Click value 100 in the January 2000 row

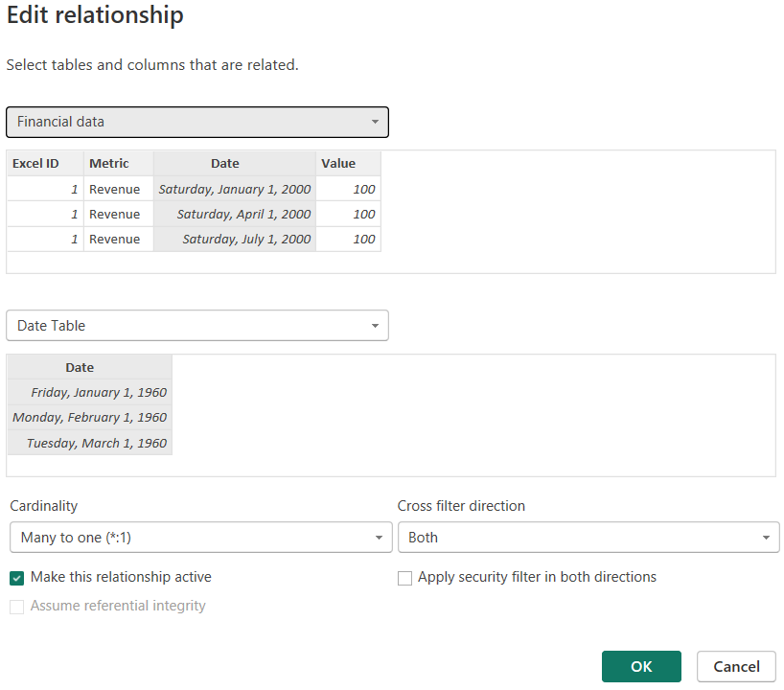(348, 189)
